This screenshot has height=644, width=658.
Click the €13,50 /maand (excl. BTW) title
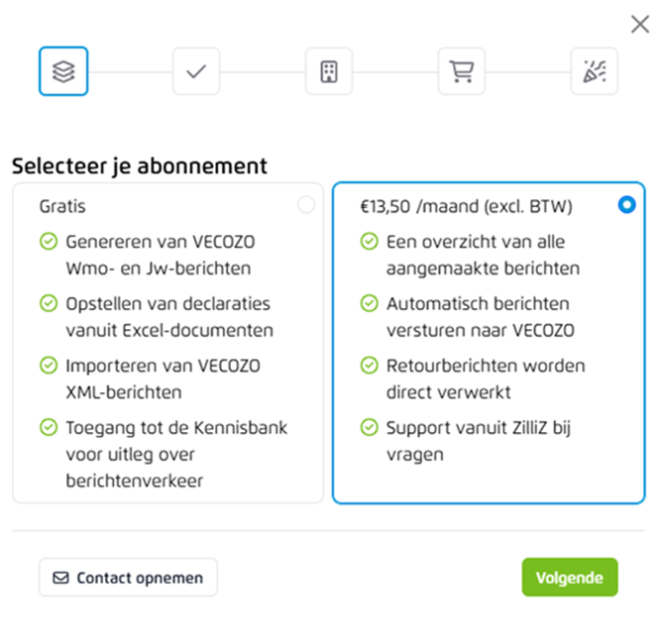(466, 207)
